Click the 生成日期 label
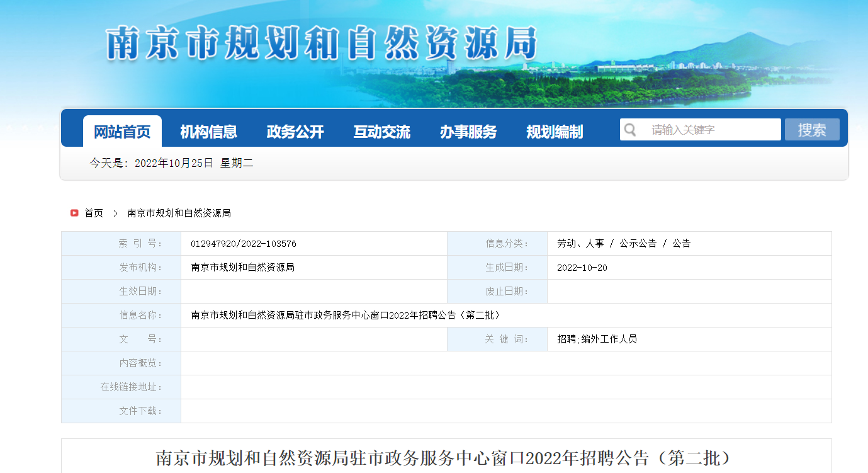The height and width of the screenshot is (473, 868). point(507,267)
